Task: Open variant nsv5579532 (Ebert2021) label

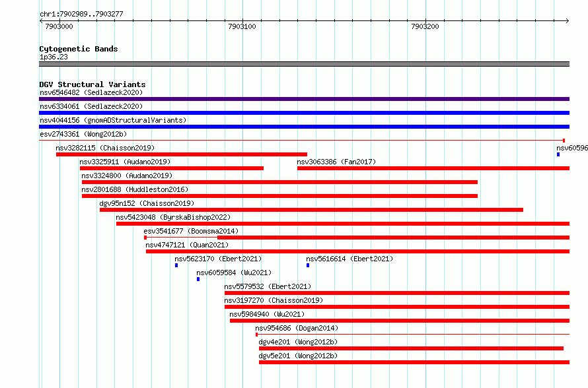Action: coord(268,286)
